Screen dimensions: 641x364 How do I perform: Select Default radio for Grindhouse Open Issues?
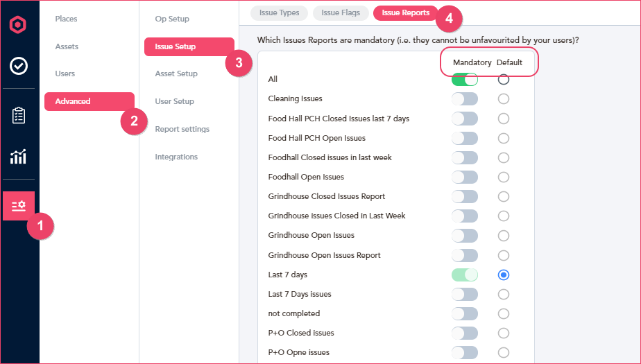pos(503,236)
